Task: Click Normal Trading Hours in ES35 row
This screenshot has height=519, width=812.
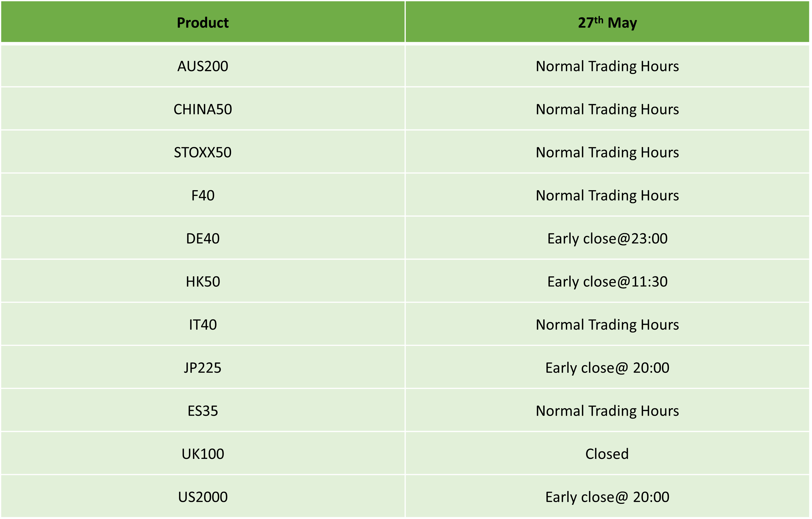Action: pyautogui.click(x=607, y=411)
